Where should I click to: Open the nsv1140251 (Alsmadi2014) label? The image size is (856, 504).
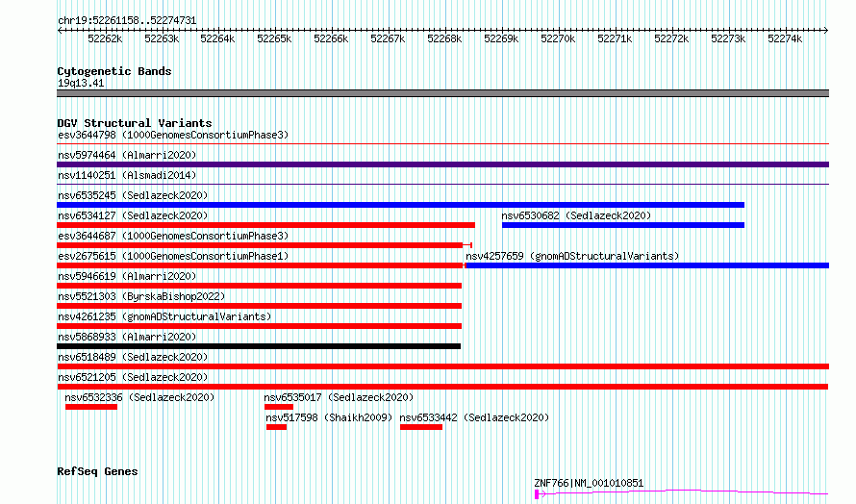click(127, 175)
